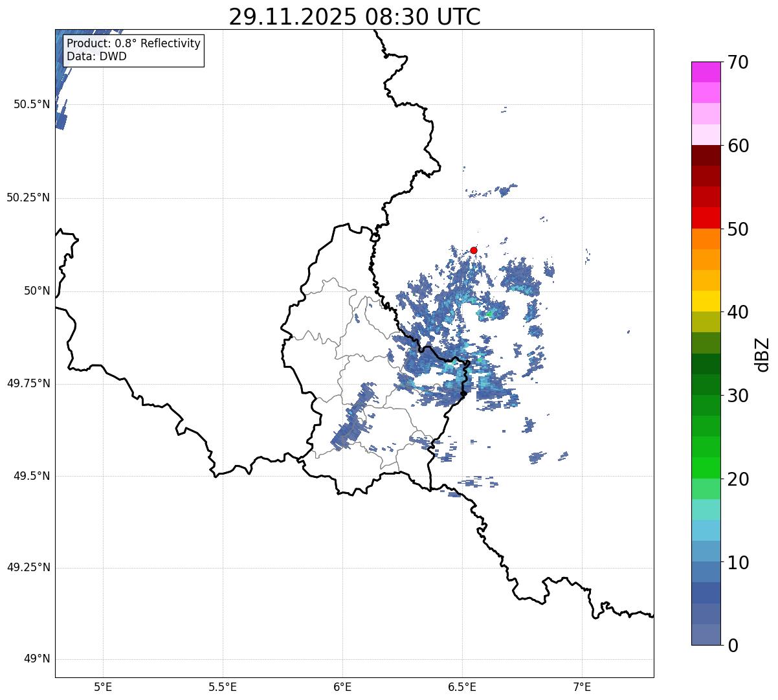Click the bright green colorbar segment at 20 dBZ
The height and width of the screenshot is (700, 778).
(706, 468)
